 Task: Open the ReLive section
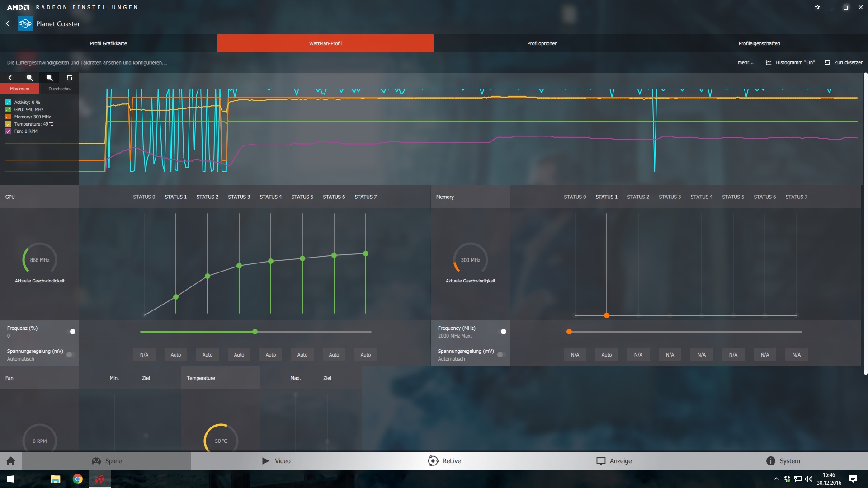[444, 461]
